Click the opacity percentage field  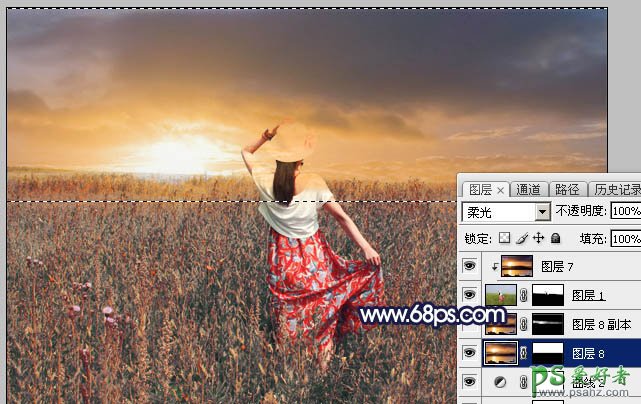pyautogui.click(x=625, y=212)
